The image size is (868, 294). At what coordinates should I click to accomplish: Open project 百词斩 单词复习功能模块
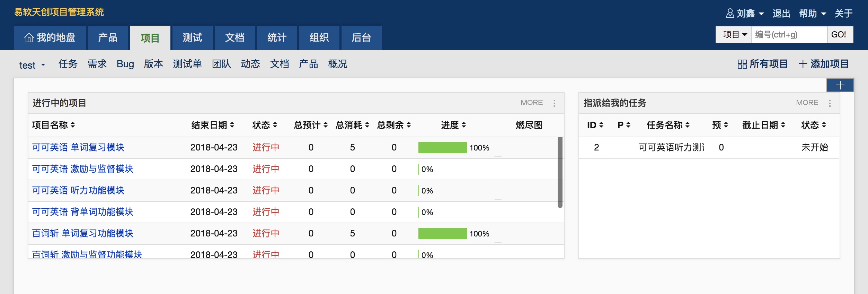83,233
